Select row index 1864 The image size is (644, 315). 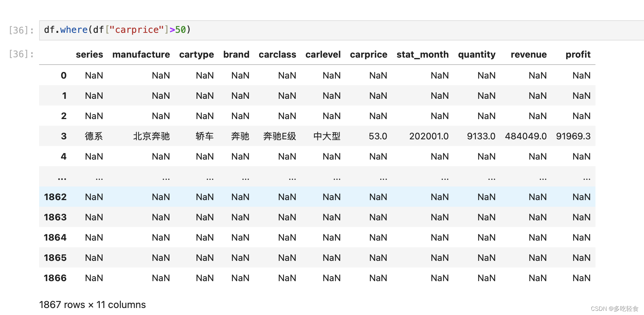[x=55, y=237]
